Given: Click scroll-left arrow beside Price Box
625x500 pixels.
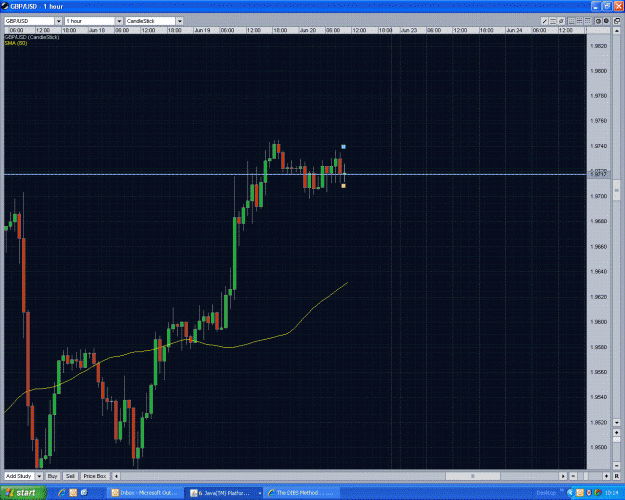Looking at the screenshot, I should tap(116, 476).
